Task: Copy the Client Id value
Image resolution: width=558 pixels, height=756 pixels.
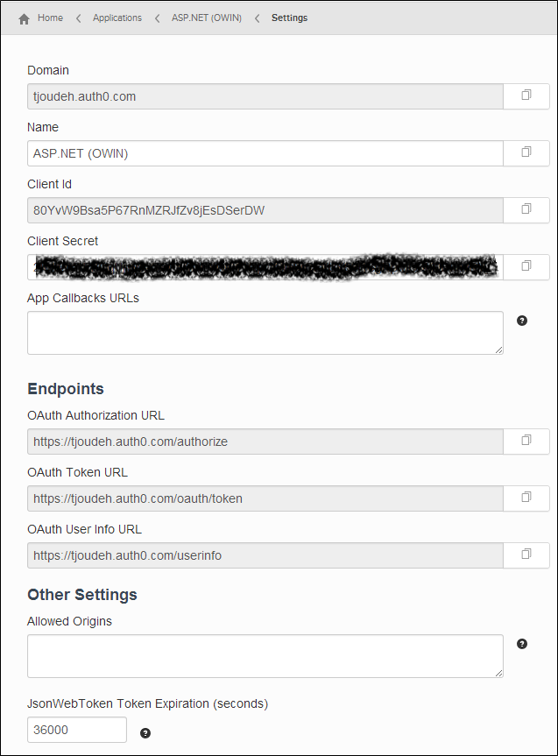Action: tap(526, 209)
